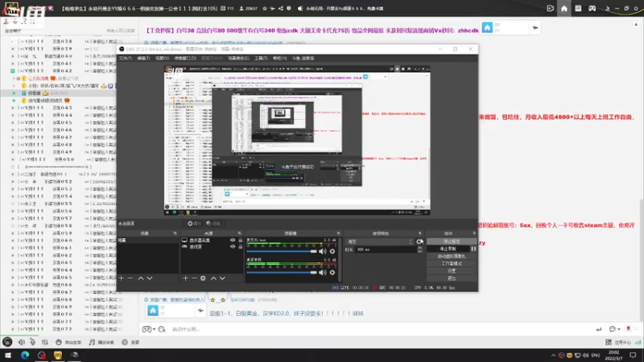Remove selected scene with minus icon
Viewport: 644px width, 362px height.
tap(130, 278)
